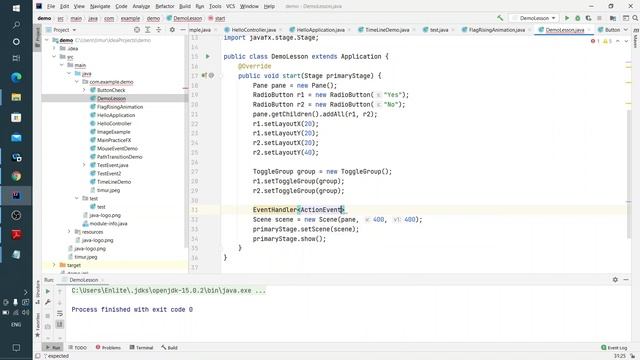The width and height of the screenshot is (640, 360).
Task: Collapse the src folder
Action: coord(54,57)
